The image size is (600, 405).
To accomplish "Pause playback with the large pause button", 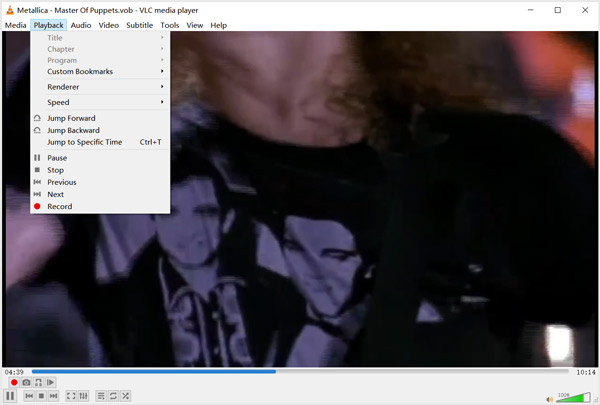I will (x=10, y=396).
